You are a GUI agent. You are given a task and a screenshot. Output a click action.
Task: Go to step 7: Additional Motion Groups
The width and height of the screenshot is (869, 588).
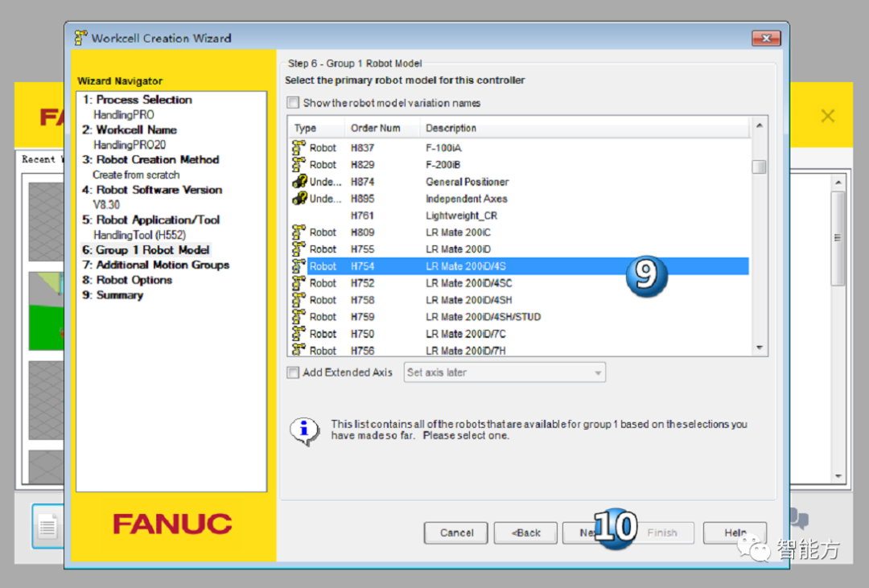coord(156,265)
